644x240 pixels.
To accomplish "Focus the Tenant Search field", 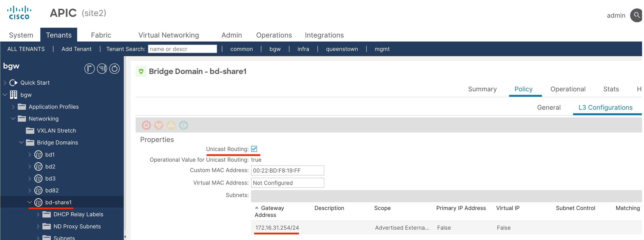I will 182,49.
